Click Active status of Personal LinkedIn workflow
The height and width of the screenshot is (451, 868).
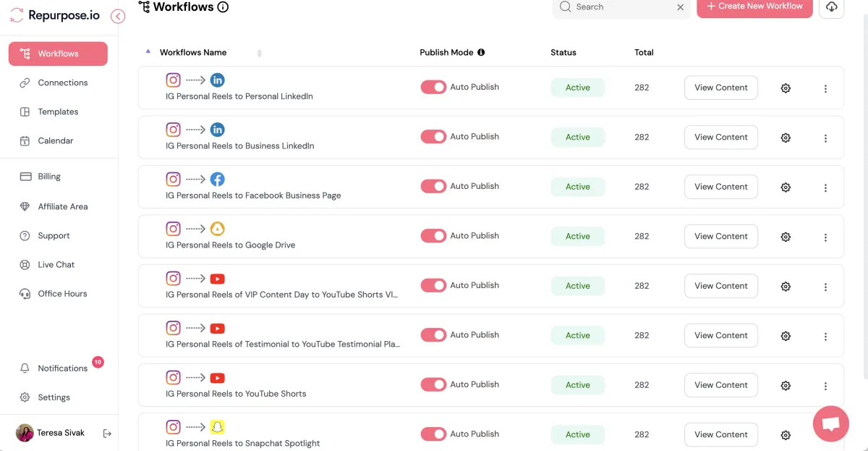[x=578, y=88]
